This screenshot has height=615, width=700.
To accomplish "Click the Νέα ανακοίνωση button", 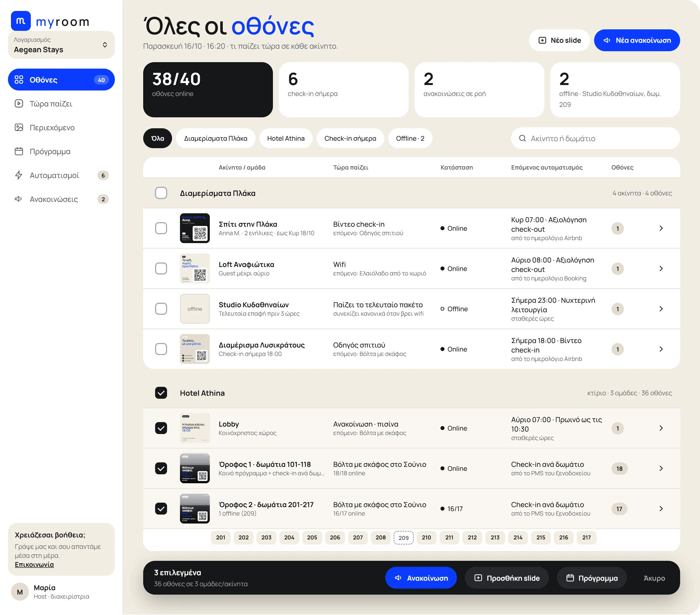I will click(x=637, y=41).
